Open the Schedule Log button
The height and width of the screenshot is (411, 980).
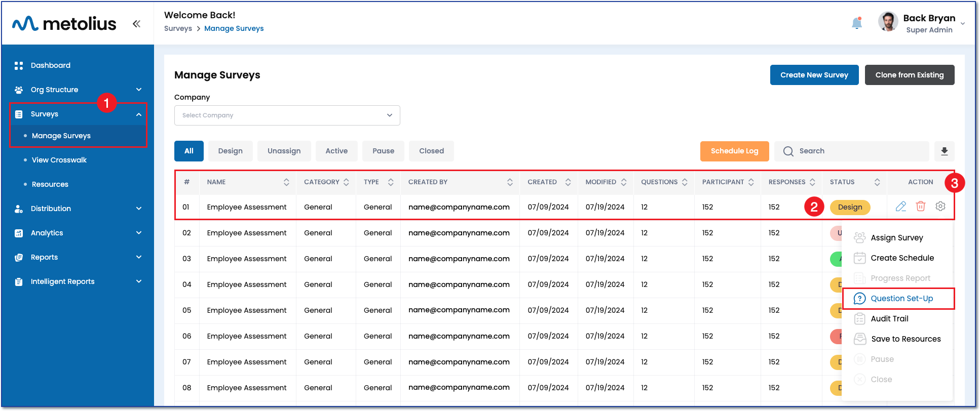pyautogui.click(x=734, y=151)
